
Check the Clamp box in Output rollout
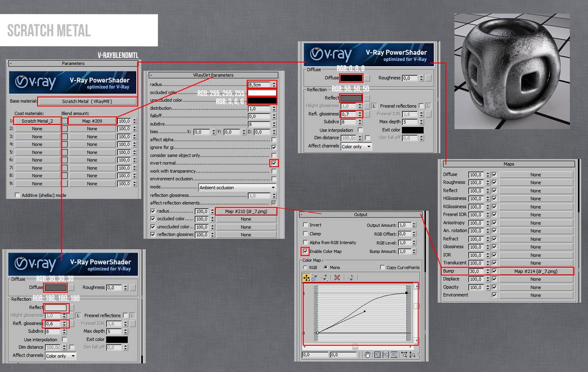(306, 234)
